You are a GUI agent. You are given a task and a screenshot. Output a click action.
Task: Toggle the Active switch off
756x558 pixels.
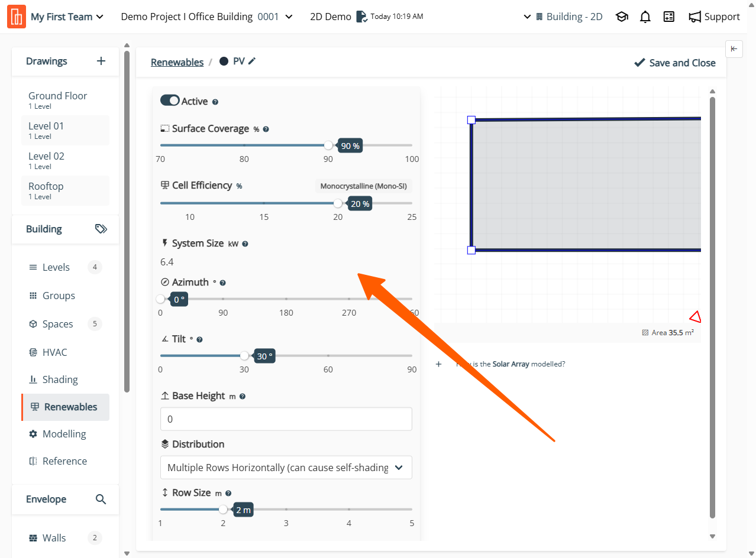[170, 101]
